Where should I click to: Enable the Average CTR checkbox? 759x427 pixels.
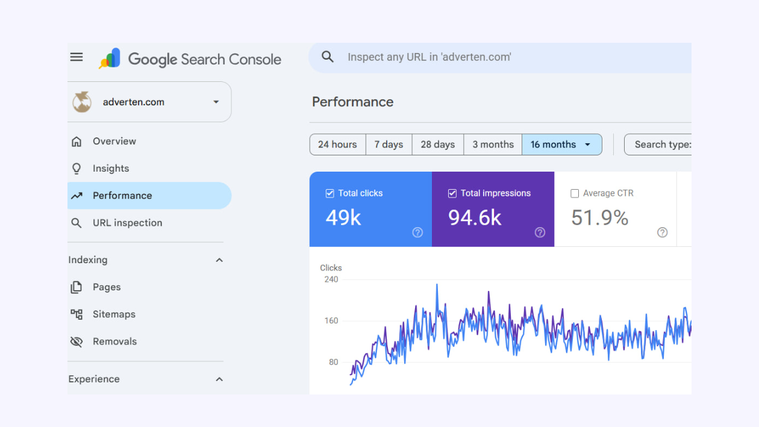point(575,193)
